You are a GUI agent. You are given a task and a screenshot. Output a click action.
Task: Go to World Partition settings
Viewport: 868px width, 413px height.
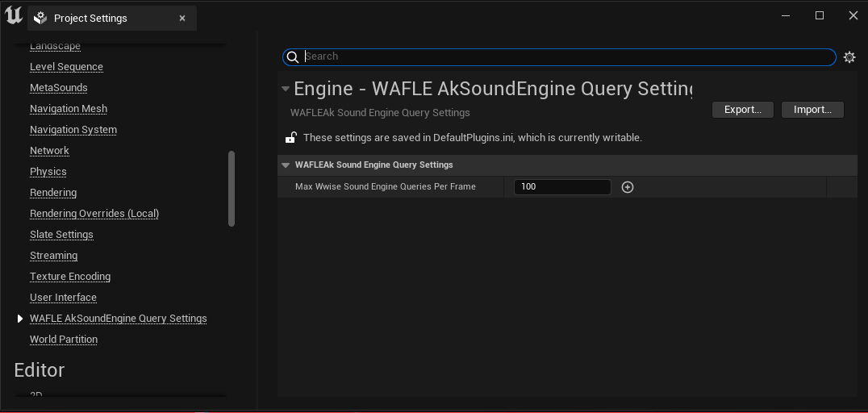(64, 340)
